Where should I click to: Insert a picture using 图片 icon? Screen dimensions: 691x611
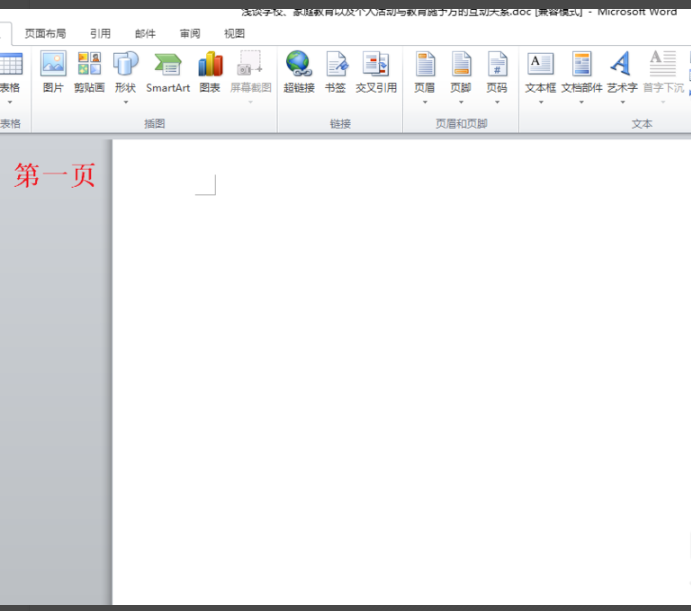pyautogui.click(x=53, y=63)
